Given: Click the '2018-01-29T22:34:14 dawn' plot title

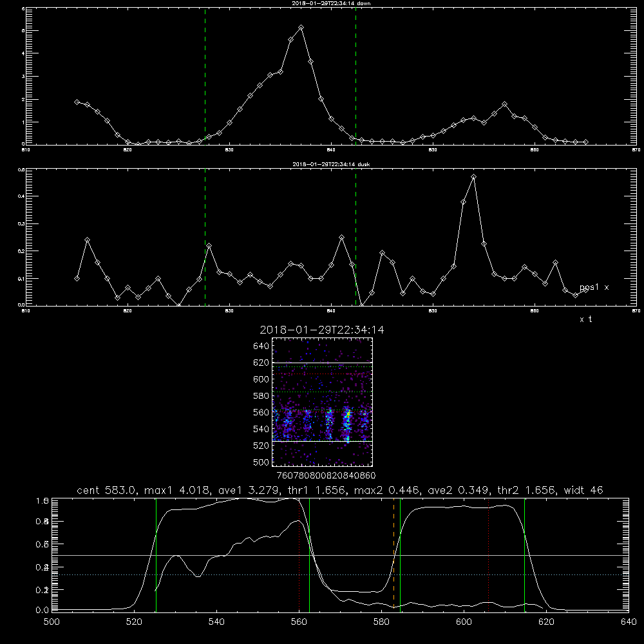Looking at the screenshot, I should pyautogui.click(x=331, y=3).
